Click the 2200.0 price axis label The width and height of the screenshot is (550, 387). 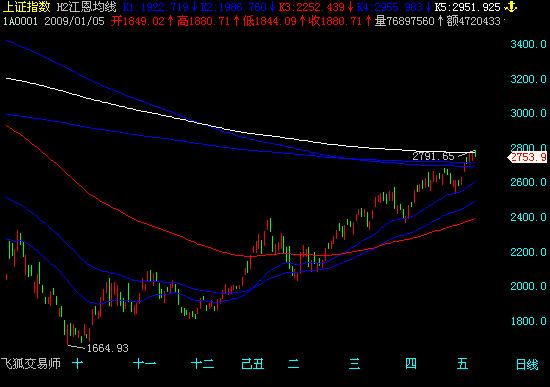528,252
